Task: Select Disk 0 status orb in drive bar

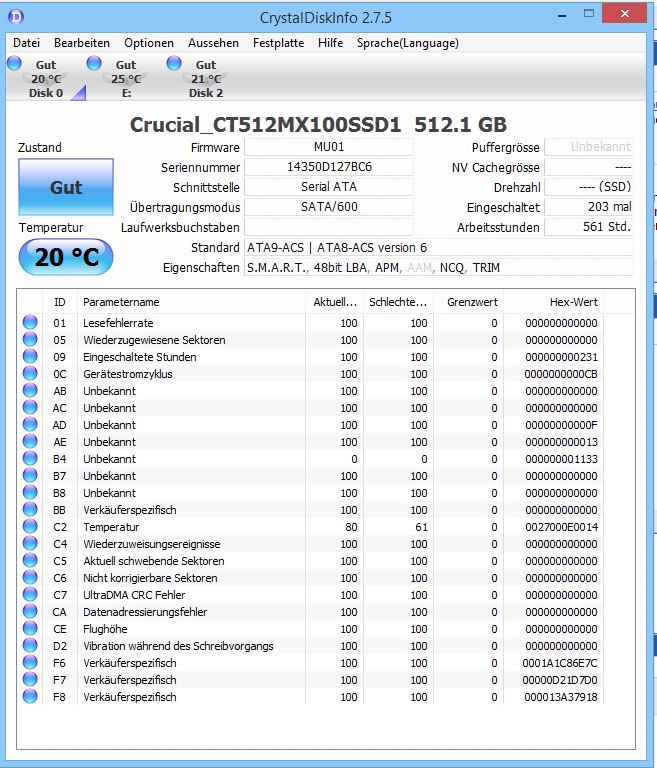Action: 14,63
